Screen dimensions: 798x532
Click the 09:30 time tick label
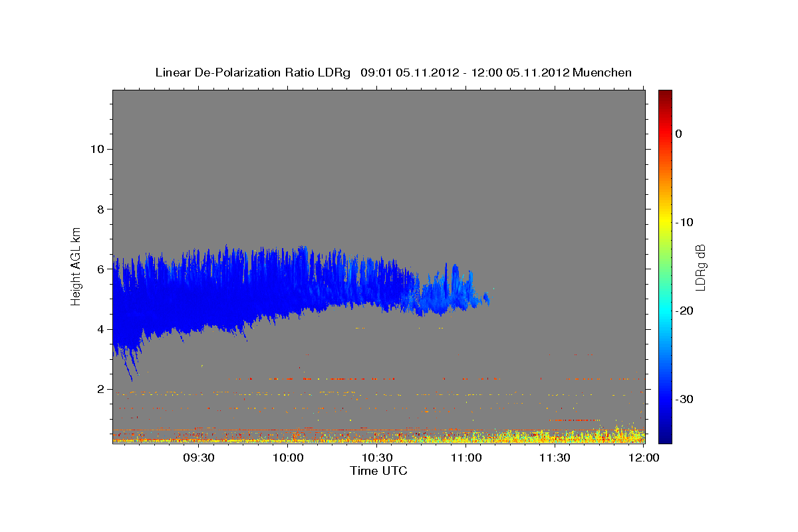(x=199, y=458)
